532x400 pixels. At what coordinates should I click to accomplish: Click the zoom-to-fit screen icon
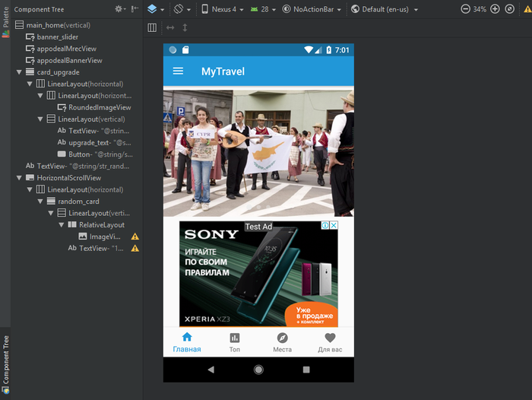(x=510, y=9)
